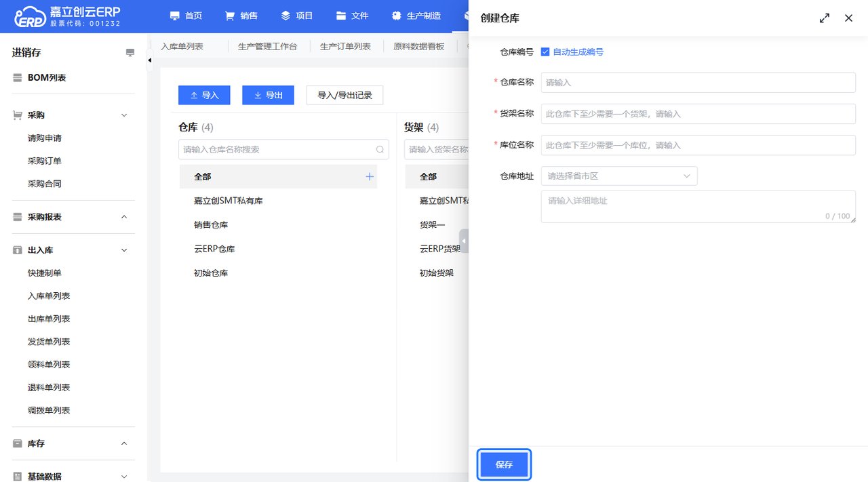Expand the 库存 section chevron
Image resolution: width=868 pixels, height=482 pixels.
tap(124, 443)
